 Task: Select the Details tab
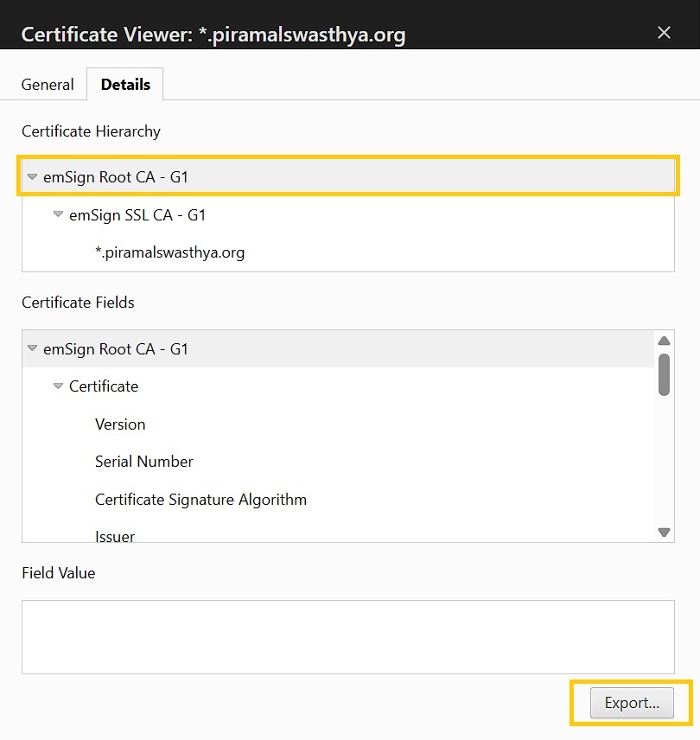(125, 85)
